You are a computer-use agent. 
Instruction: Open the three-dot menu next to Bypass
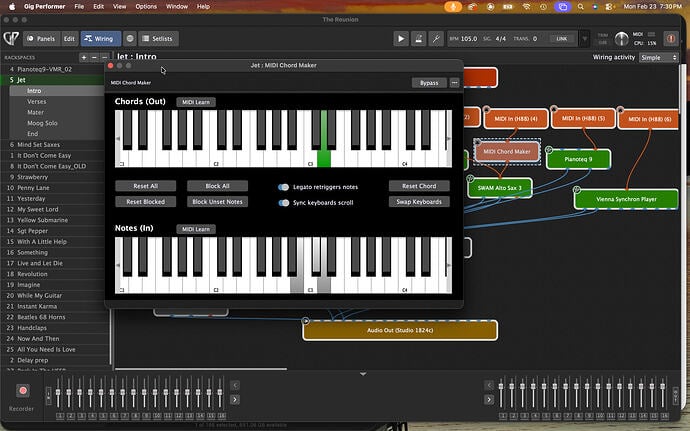454,83
